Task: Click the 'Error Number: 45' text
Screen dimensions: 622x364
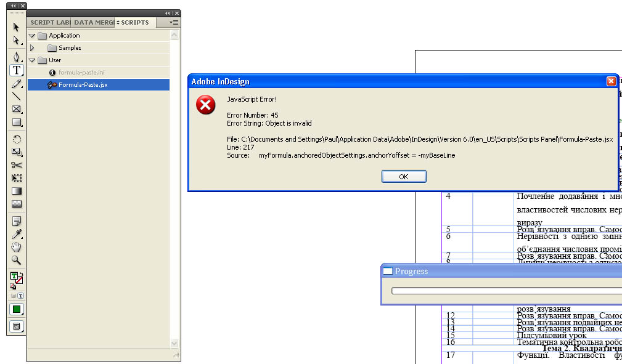Action: [253, 115]
